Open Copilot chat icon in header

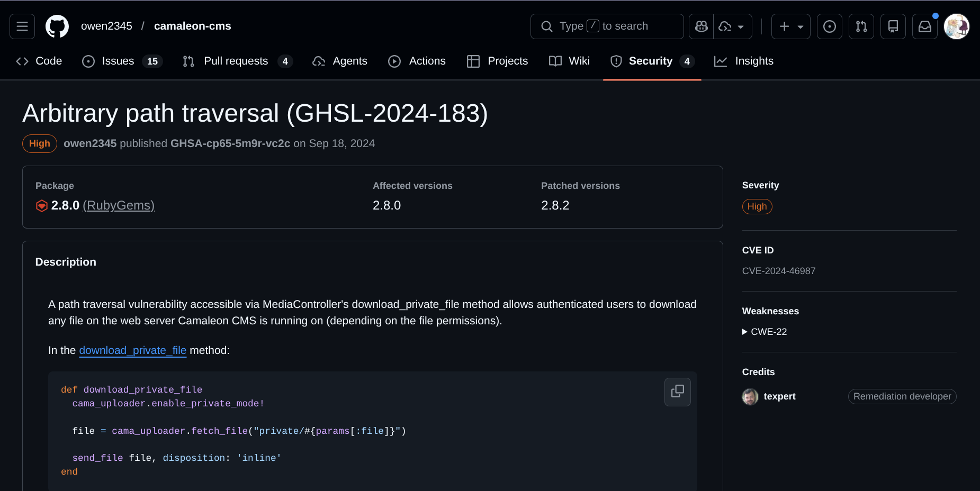[x=702, y=26]
